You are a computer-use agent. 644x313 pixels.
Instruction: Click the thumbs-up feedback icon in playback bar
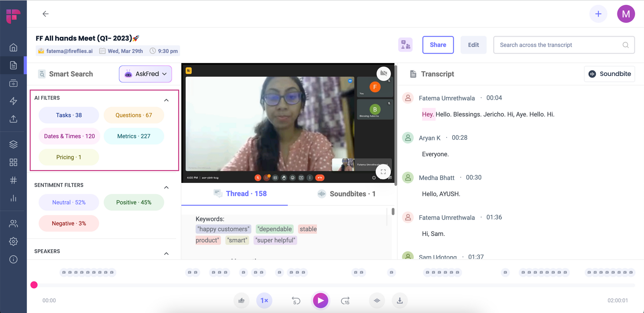[x=241, y=300]
